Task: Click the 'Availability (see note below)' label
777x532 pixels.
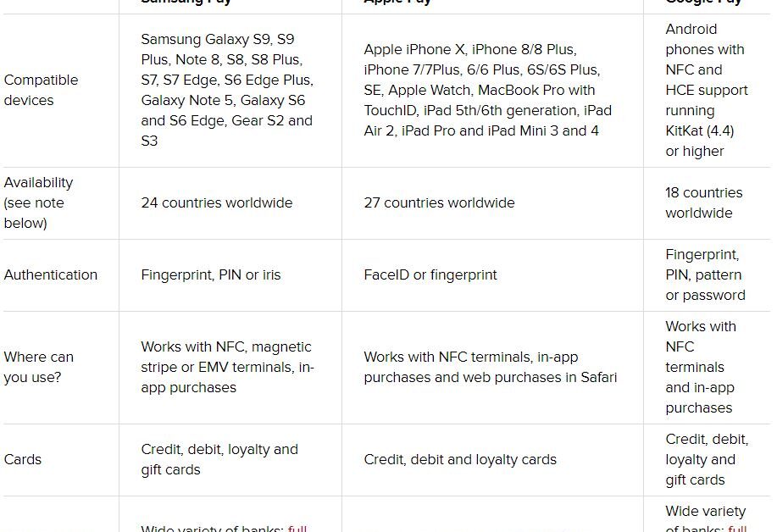Action: 39,203
